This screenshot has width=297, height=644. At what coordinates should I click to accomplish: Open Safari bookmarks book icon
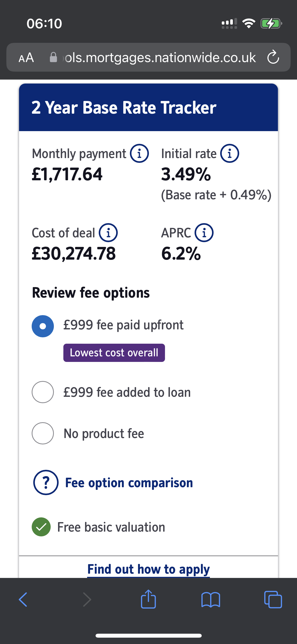tap(210, 599)
